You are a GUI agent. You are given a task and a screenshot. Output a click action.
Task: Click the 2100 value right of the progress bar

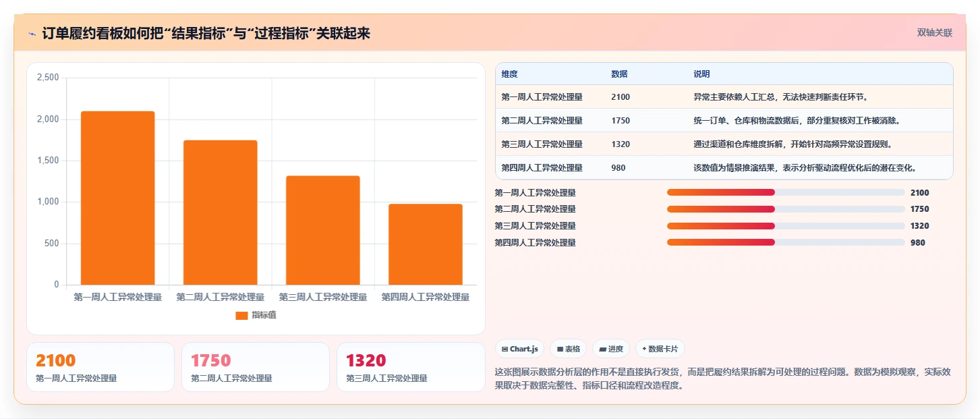919,192
